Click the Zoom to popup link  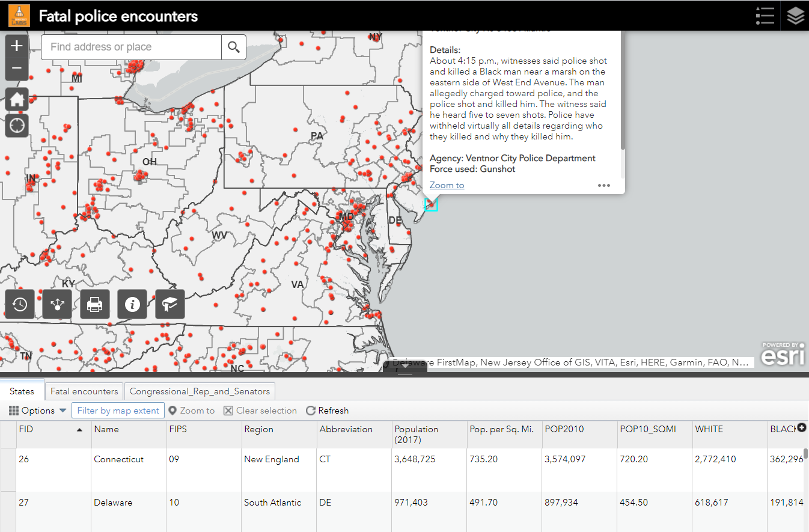click(447, 185)
